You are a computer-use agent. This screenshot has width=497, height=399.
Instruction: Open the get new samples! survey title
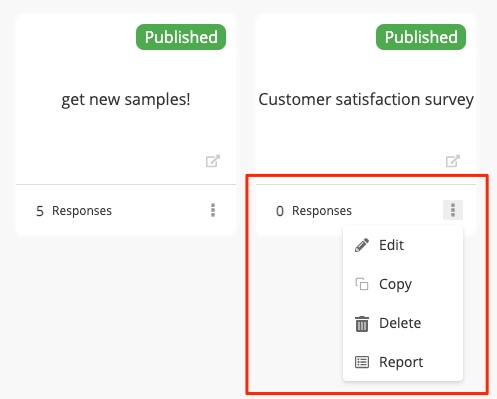126,100
